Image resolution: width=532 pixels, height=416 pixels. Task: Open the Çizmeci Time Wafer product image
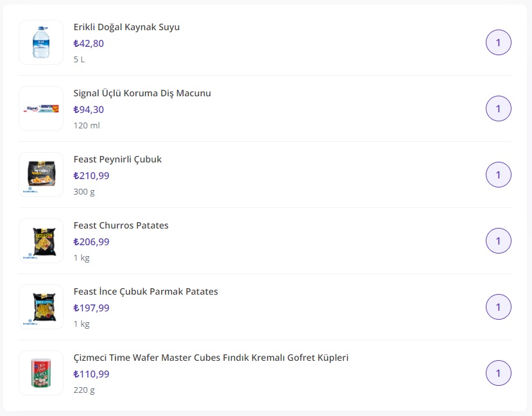pyautogui.click(x=41, y=373)
